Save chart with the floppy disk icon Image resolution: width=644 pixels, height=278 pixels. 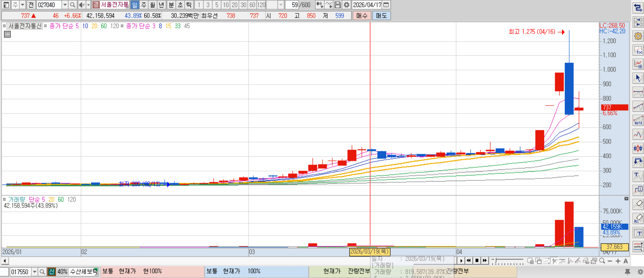pyautogui.click(x=338, y=5)
